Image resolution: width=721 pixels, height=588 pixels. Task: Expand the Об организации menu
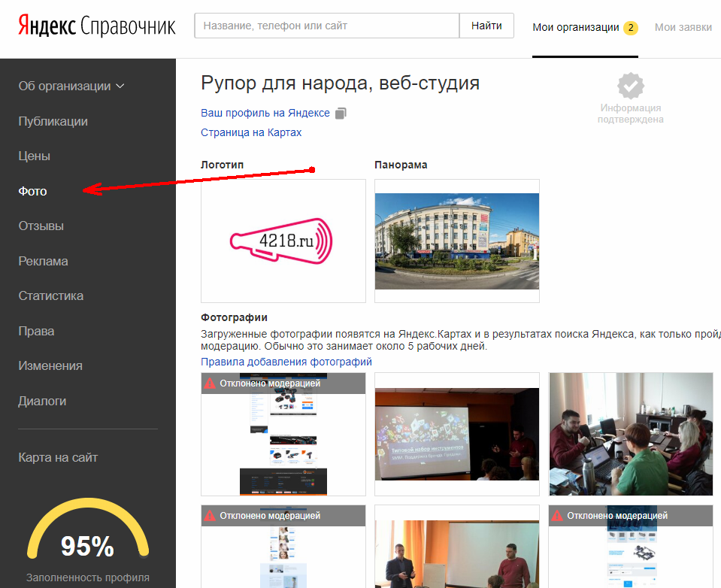(x=71, y=86)
